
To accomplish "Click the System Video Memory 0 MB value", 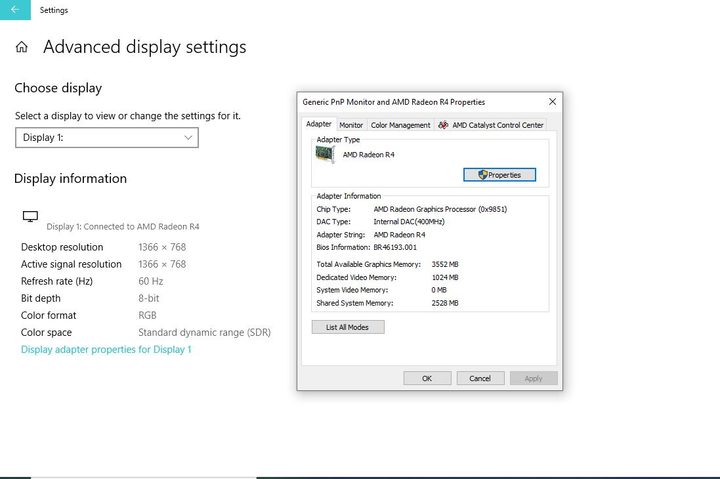I will 439,290.
